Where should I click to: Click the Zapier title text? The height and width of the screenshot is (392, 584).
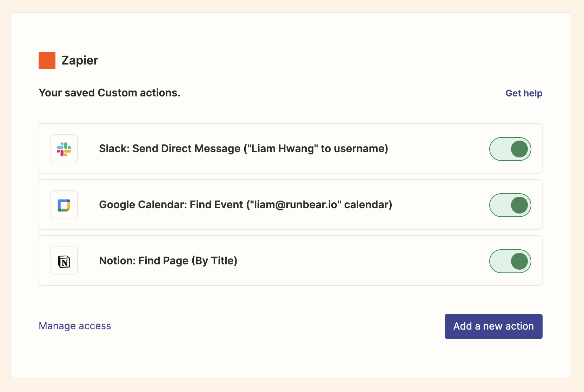[80, 60]
